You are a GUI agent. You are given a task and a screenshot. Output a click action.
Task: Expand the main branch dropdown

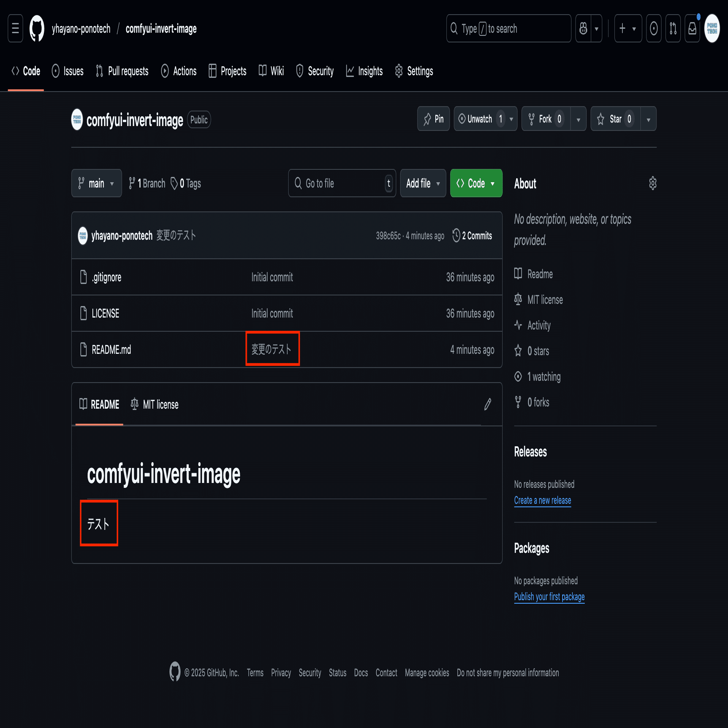(96, 183)
